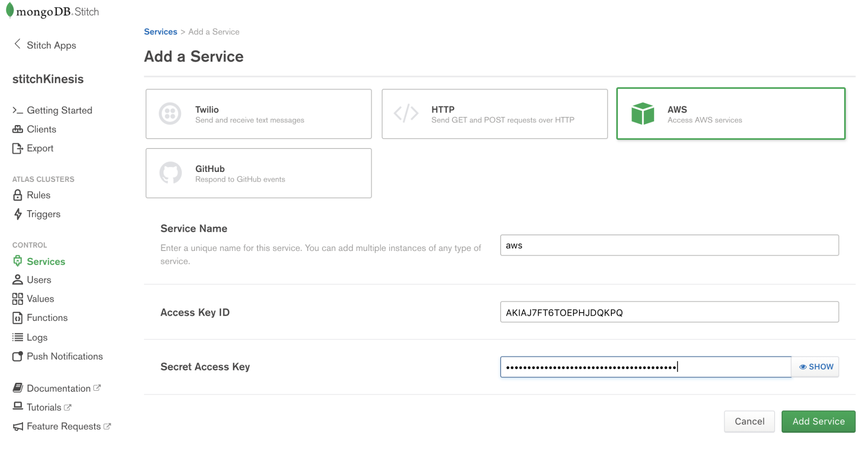Screen dimensions: 868x452
Task: Click the Export icon in sidebar
Action: pyautogui.click(x=17, y=148)
